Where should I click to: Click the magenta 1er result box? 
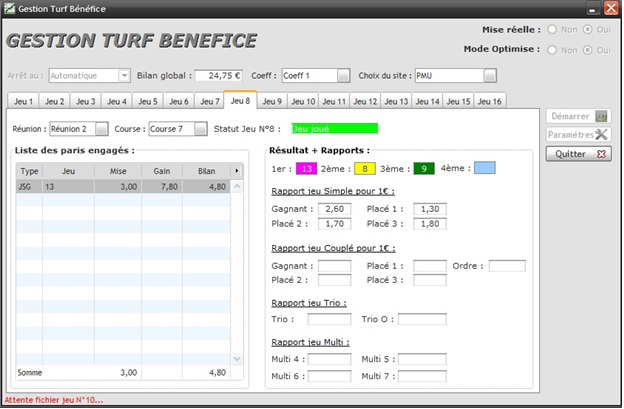(x=306, y=168)
